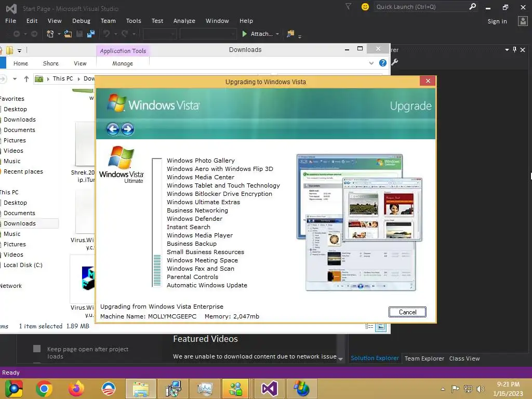Open the File menu in Visual Studio
532x399 pixels.
coord(10,21)
